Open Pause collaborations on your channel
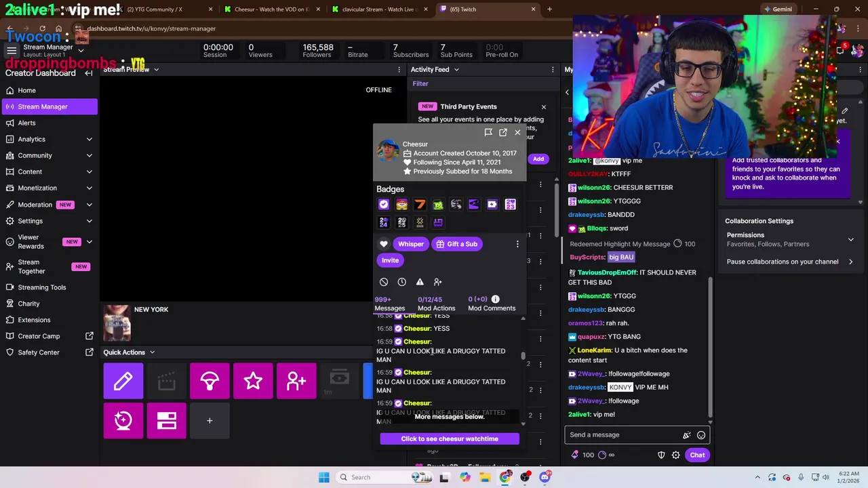Viewport: 868px width, 488px height. (789, 262)
